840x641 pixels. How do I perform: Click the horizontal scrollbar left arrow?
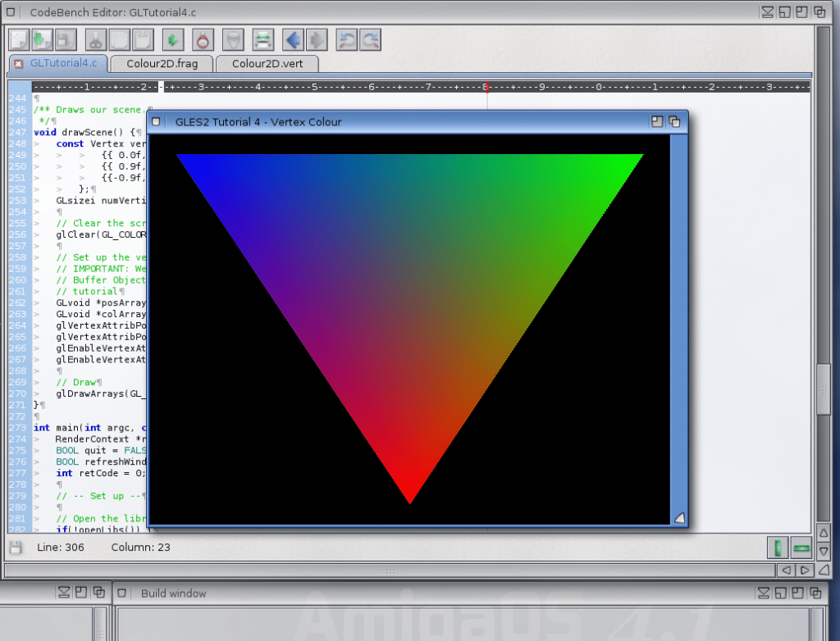point(787,571)
